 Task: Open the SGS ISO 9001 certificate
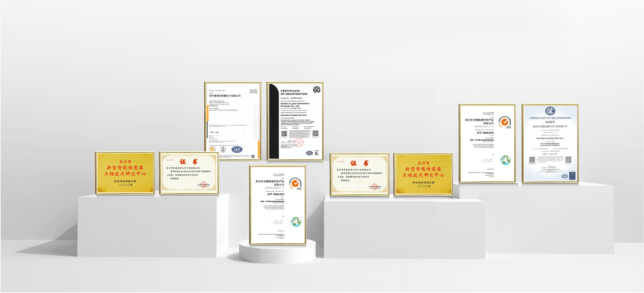coord(233,121)
